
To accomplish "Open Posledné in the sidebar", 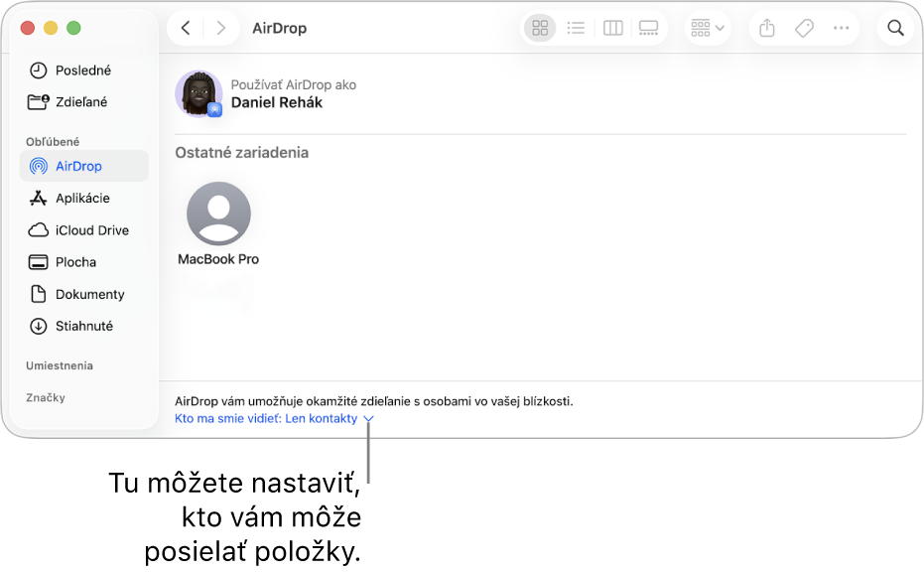I will (83, 71).
